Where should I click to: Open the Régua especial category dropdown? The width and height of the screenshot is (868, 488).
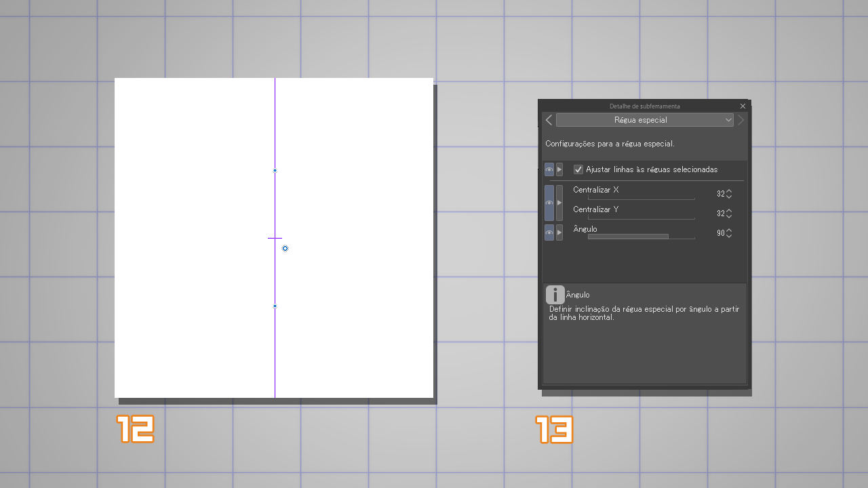tap(644, 120)
